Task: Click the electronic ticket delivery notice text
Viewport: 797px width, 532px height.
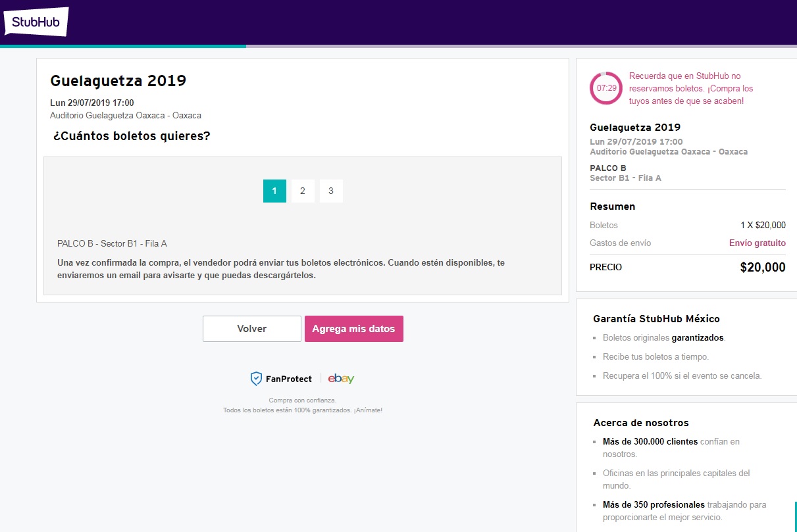Action: tap(281, 269)
